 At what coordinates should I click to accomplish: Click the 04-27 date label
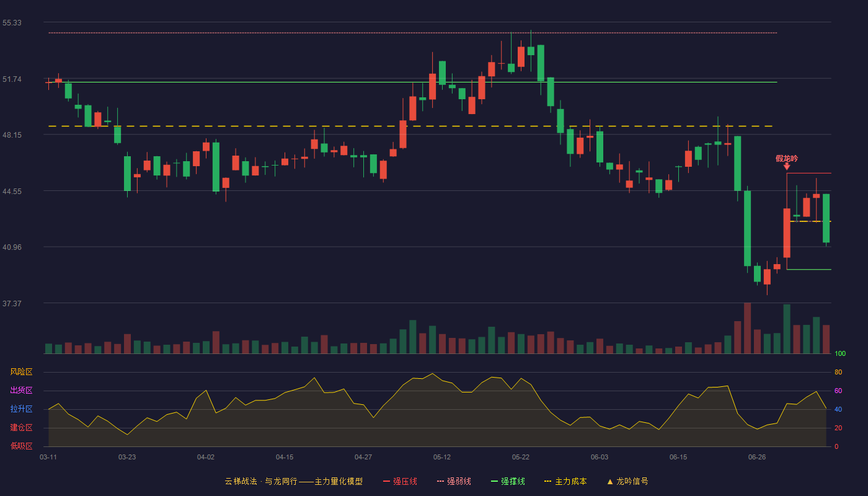click(363, 457)
